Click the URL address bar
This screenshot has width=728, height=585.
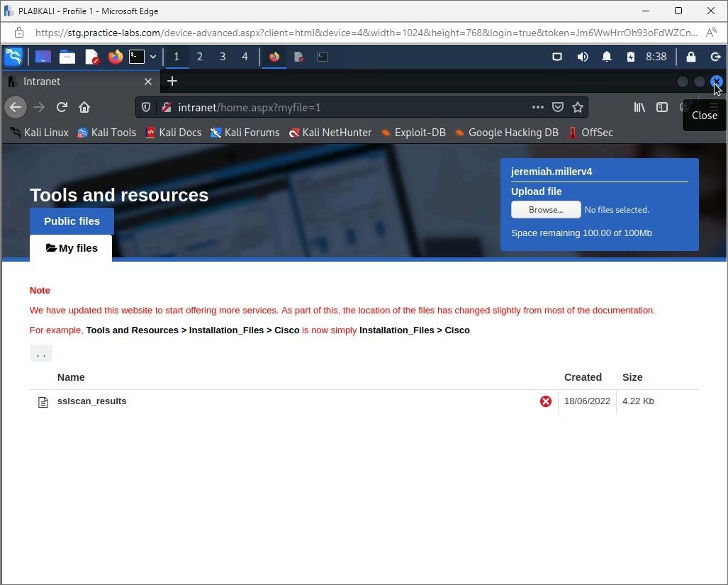pos(340,107)
